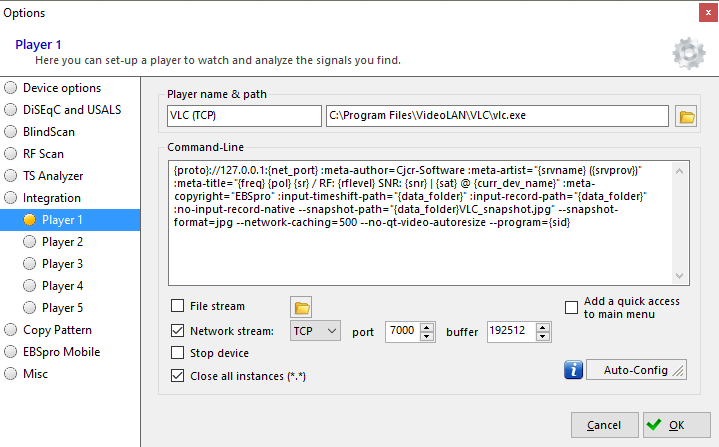Select Device options in sidebar
Image resolution: width=719 pixels, height=447 pixels.
61,88
